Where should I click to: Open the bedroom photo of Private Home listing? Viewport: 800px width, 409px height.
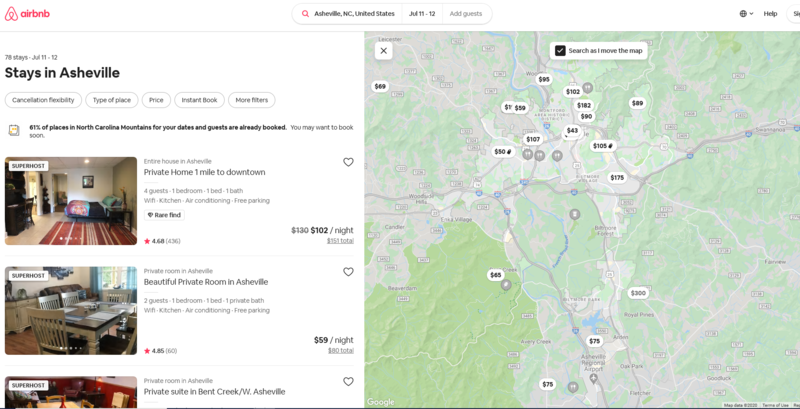tap(71, 201)
